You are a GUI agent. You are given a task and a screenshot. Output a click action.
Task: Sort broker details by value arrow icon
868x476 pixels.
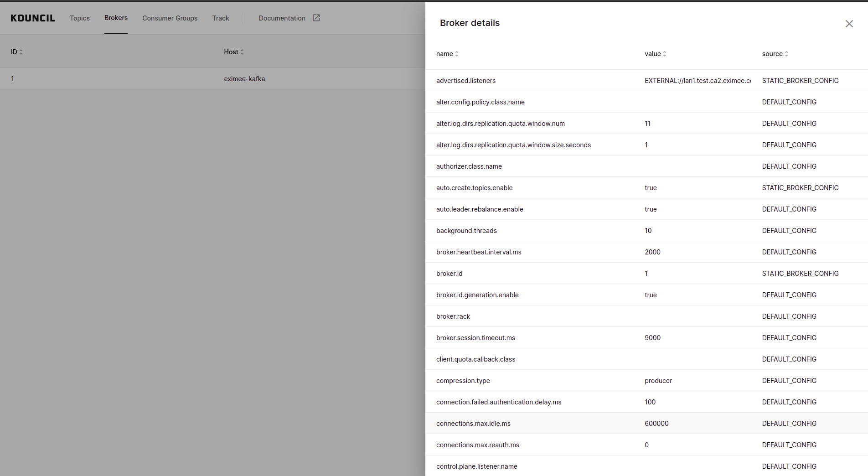click(665, 54)
